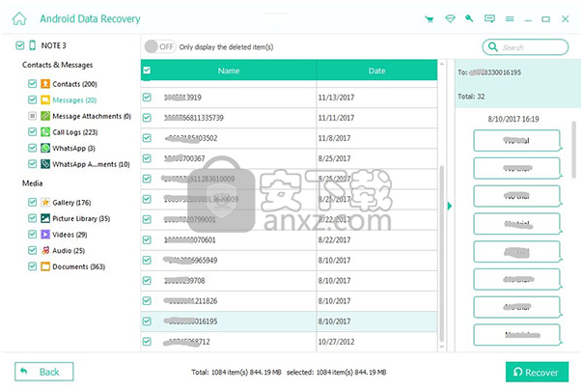
Task: Select the message row ending 39708
Action: point(289,281)
